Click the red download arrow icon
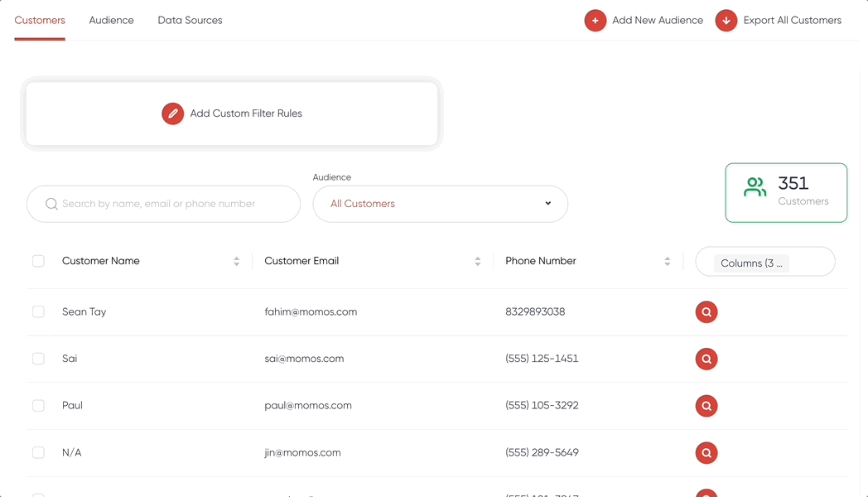Viewport: 868px width, 497px height. pyautogui.click(x=726, y=21)
